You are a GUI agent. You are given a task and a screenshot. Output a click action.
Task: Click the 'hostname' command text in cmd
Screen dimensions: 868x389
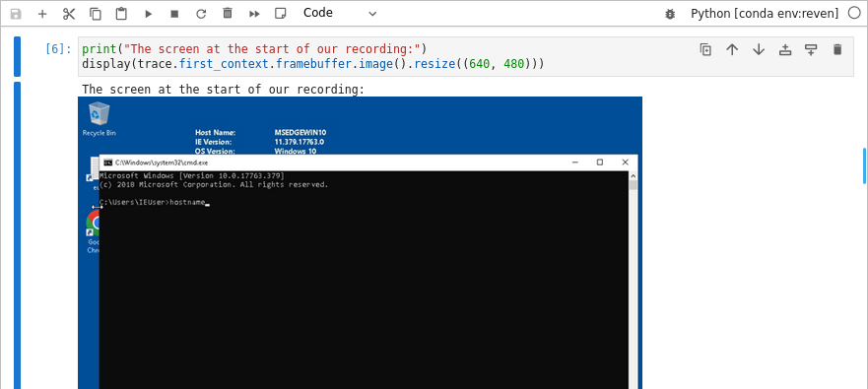[187, 202]
